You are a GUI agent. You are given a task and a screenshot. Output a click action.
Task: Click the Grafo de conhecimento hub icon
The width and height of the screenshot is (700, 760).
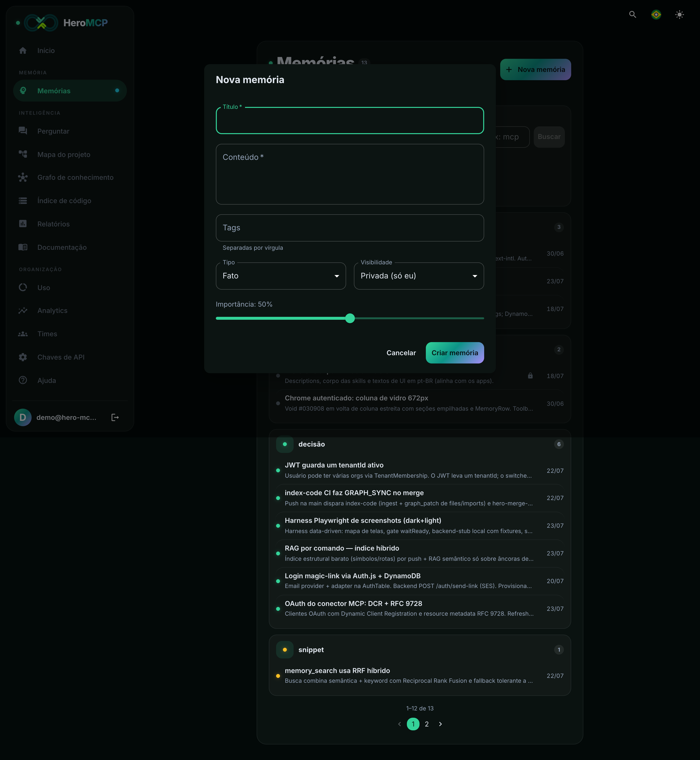[x=23, y=177]
